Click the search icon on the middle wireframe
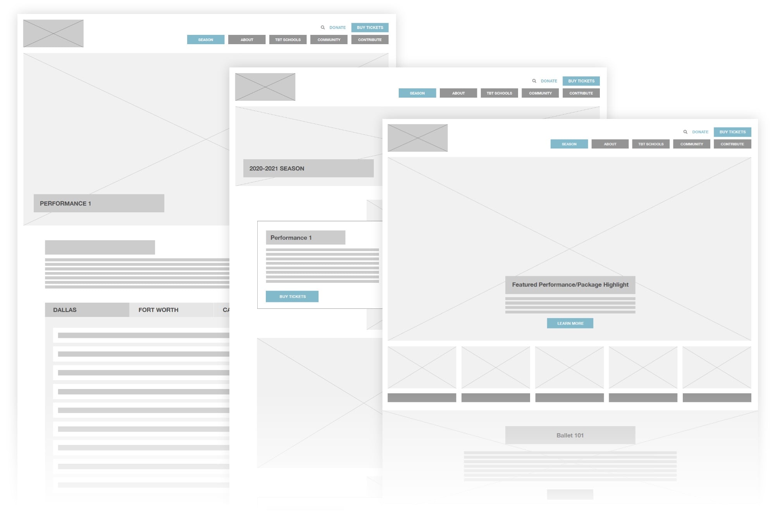 [x=534, y=81]
